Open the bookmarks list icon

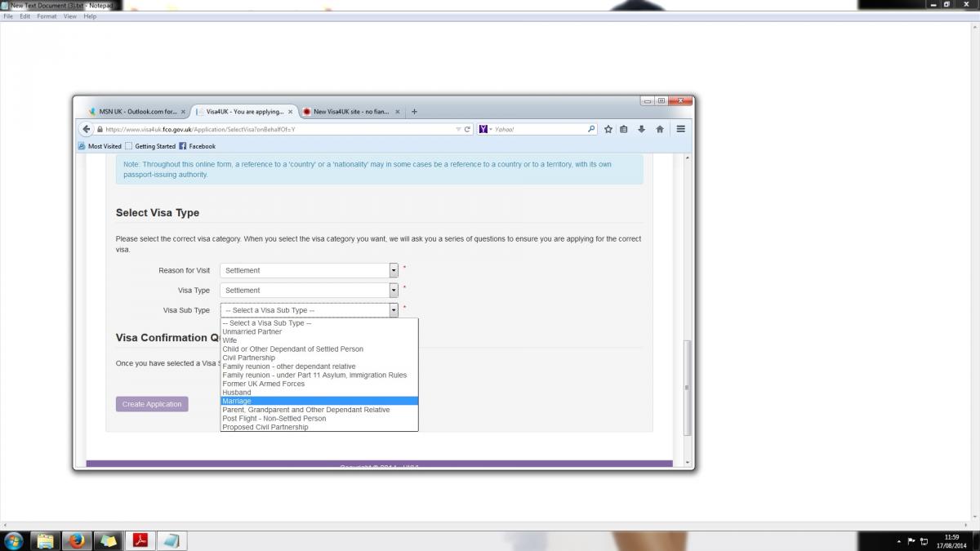[x=624, y=129]
